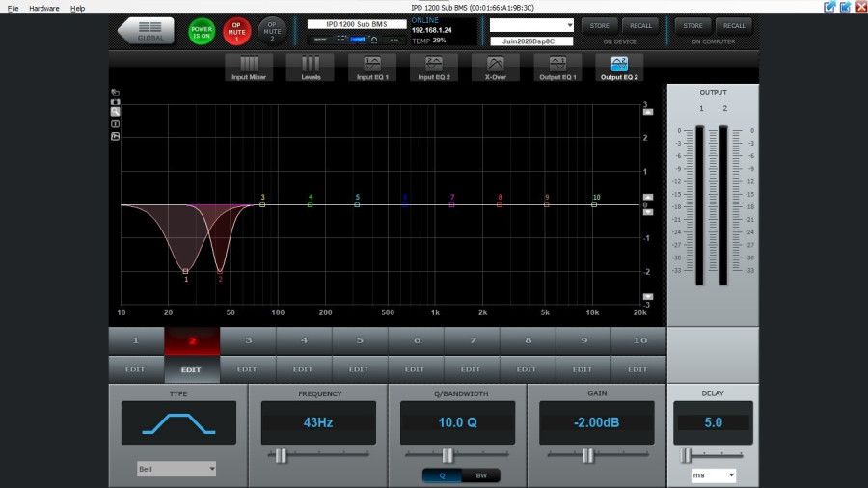Click the T text icon beside graph
This screenshot has width=868, height=488.
click(x=115, y=124)
